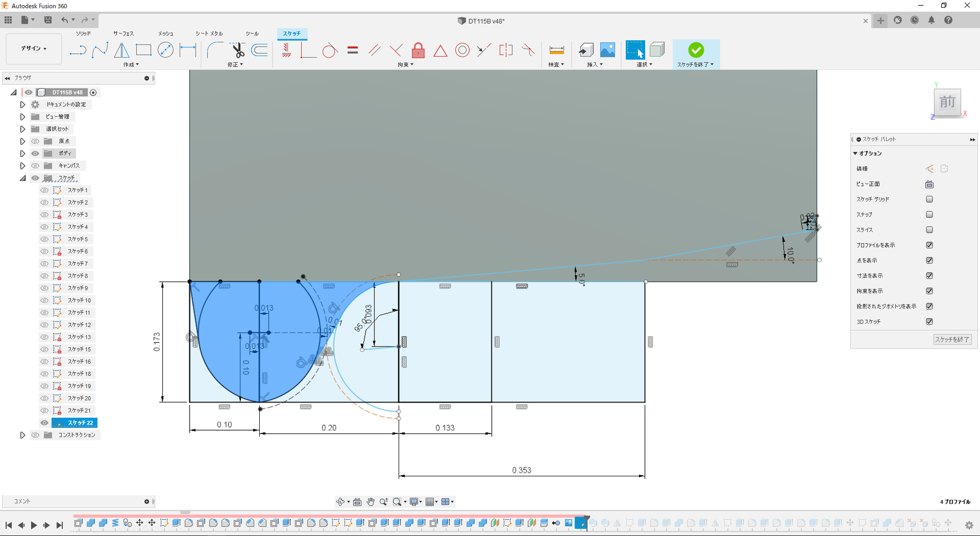Click スケッチを終了 button in sketch palette
Image resolution: width=980 pixels, height=536 pixels.
tap(952, 340)
